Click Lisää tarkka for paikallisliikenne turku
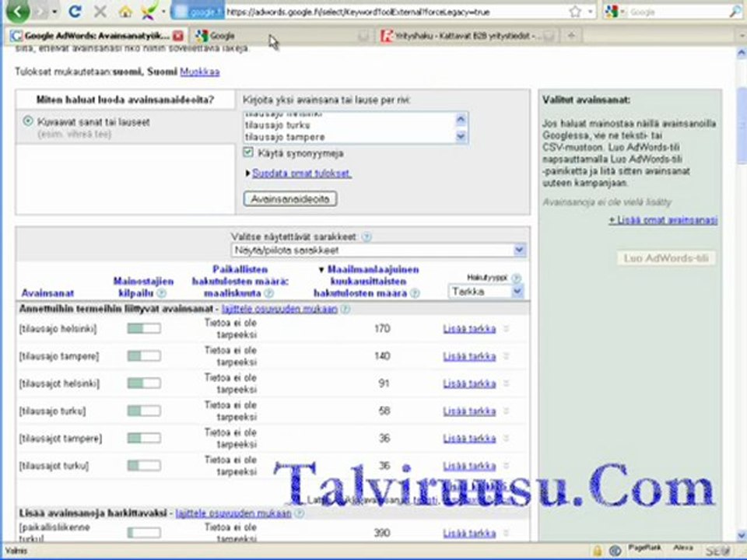The height and width of the screenshot is (560, 747). coord(469,534)
